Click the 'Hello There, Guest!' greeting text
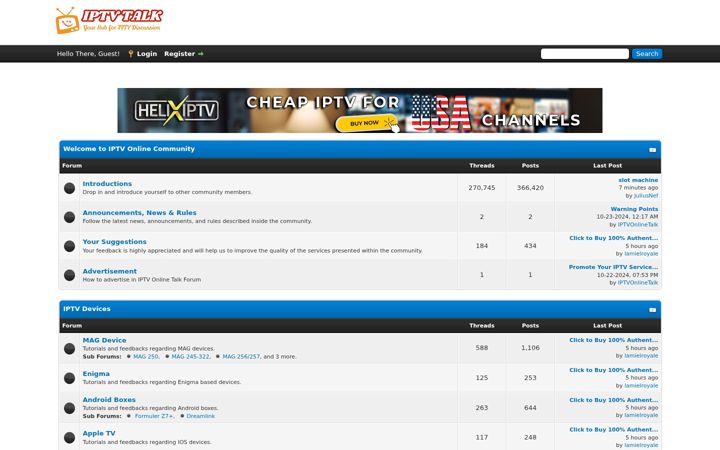Image resolution: width=720 pixels, height=450 pixels. click(88, 54)
